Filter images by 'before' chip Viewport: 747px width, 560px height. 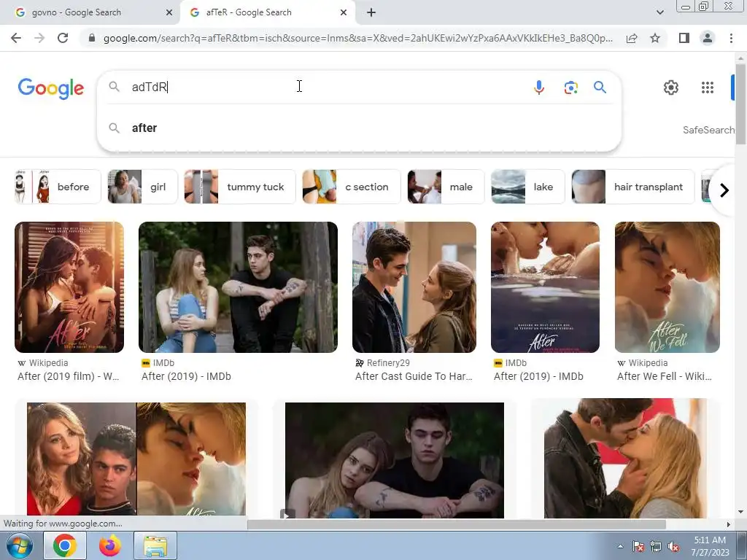click(58, 187)
